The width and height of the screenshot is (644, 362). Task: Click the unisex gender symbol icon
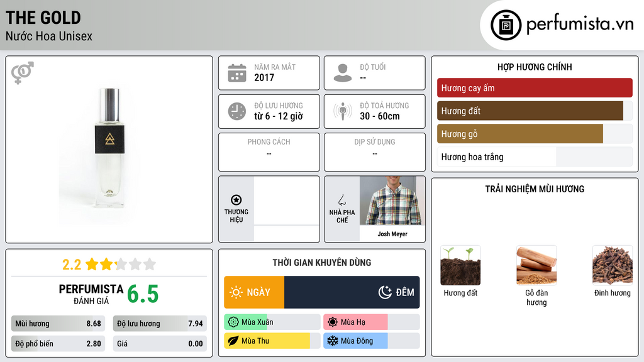[x=23, y=73]
